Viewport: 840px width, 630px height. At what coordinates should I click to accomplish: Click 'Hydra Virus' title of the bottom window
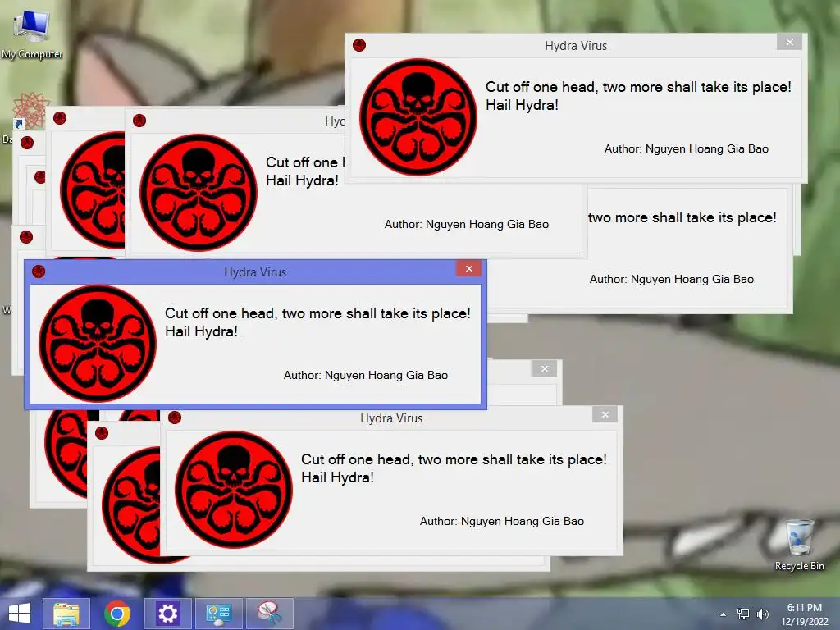point(391,418)
